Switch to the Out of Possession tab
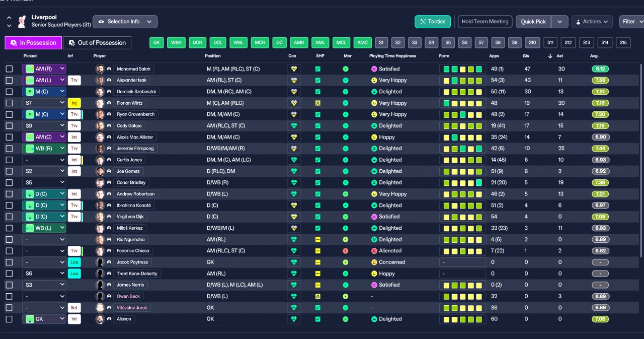This screenshot has height=339, width=644. click(97, 43)
